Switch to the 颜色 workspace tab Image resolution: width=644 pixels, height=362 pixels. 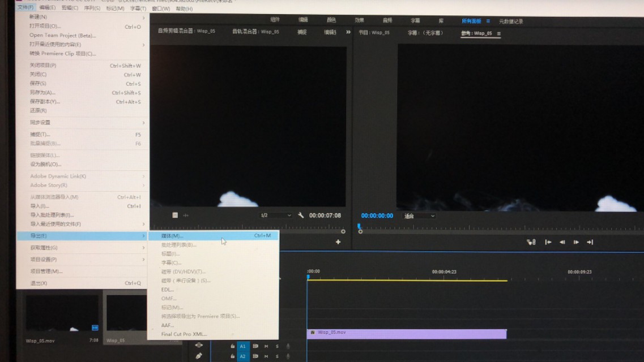pos(331,19)
